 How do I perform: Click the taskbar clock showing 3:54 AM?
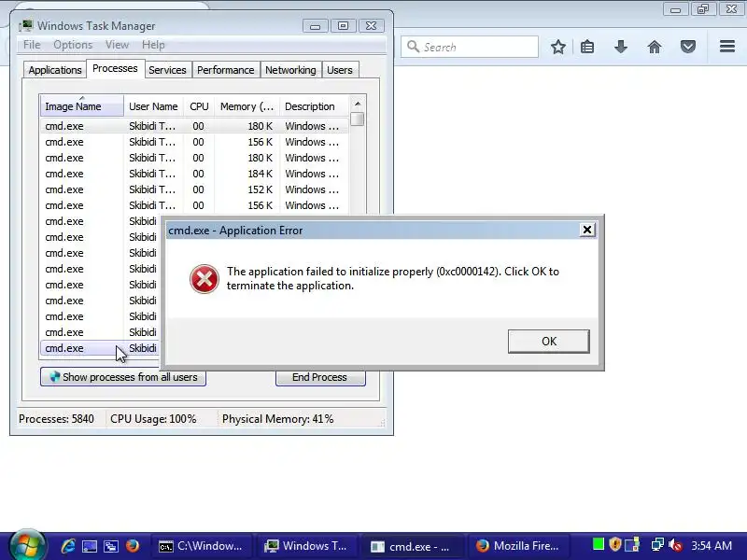pos(712,545)
